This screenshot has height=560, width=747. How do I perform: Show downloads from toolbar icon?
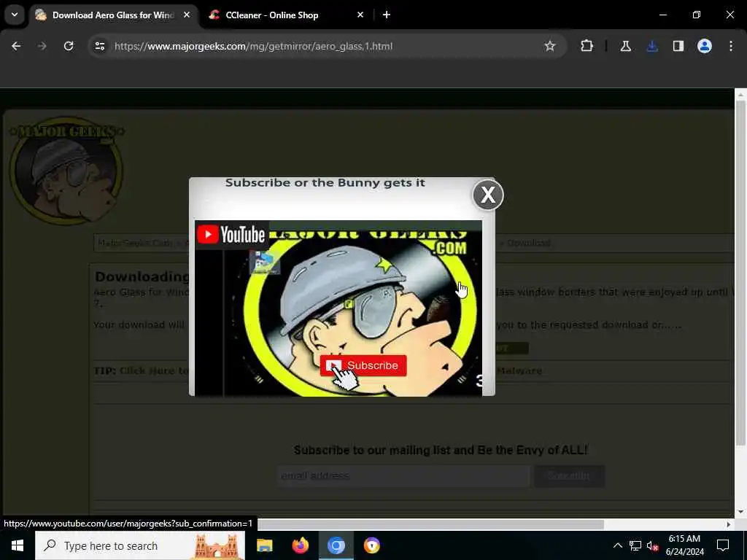tap(651, 46)
